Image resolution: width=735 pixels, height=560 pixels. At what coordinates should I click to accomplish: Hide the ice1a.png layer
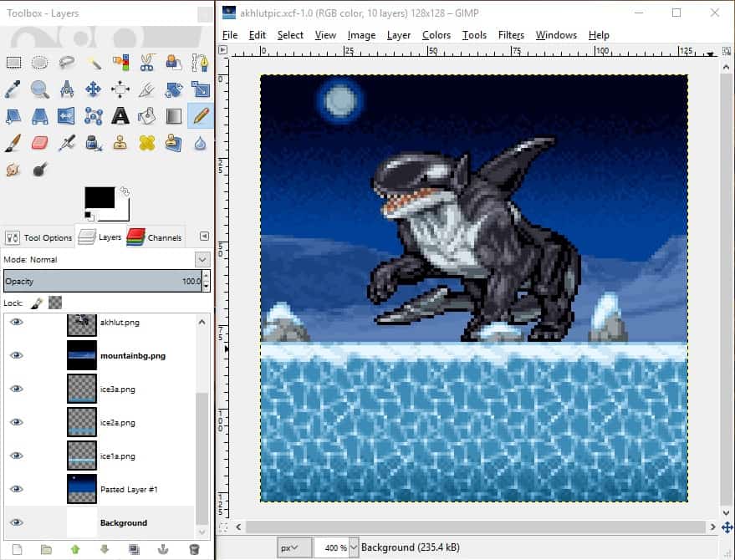point(17,456)
